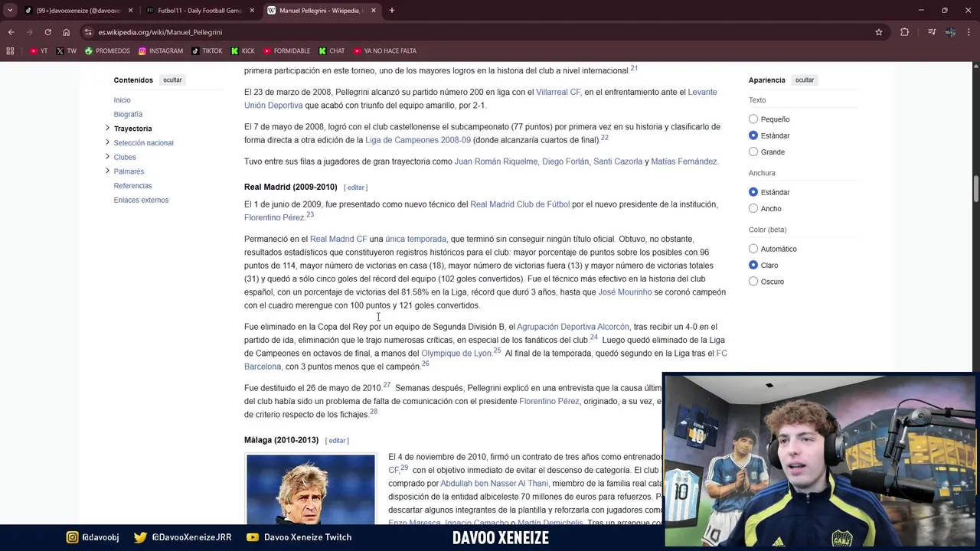The image size is (980, 551).
Task: Select Estándar width option
Action: 753,192
